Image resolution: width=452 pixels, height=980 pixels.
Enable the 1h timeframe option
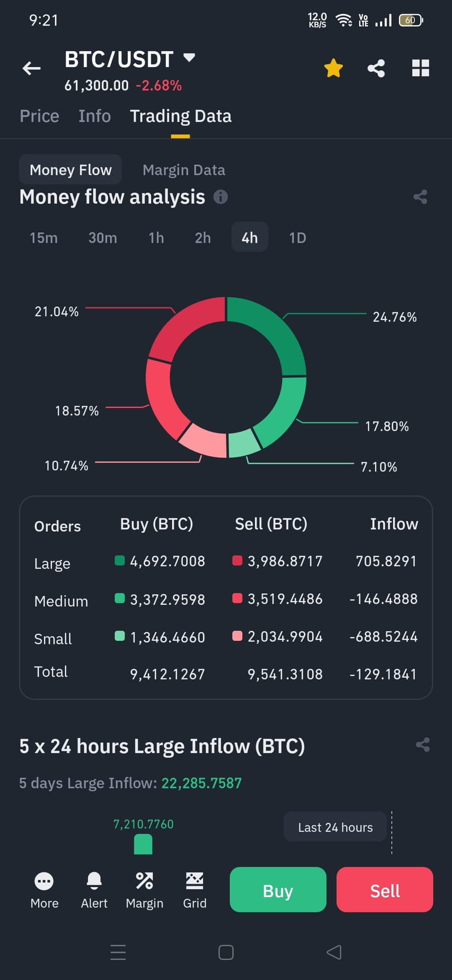coord(156,238)
